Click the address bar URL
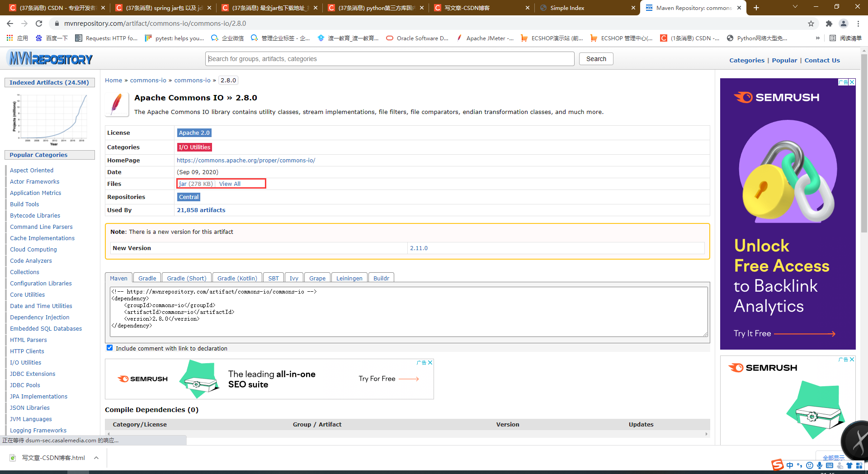This screenshot has height=474, width=868. coord(155,24)
